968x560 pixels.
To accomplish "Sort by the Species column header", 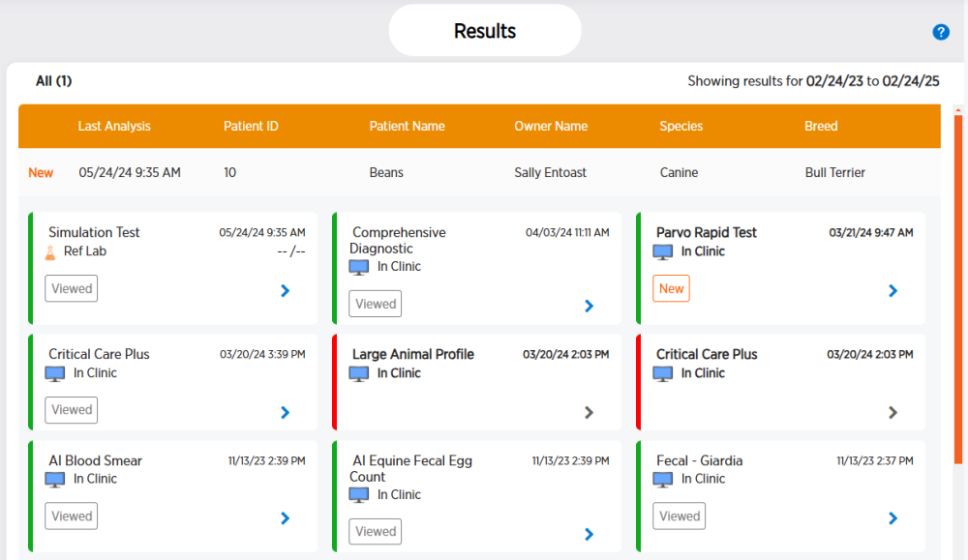I will [681, 126].
